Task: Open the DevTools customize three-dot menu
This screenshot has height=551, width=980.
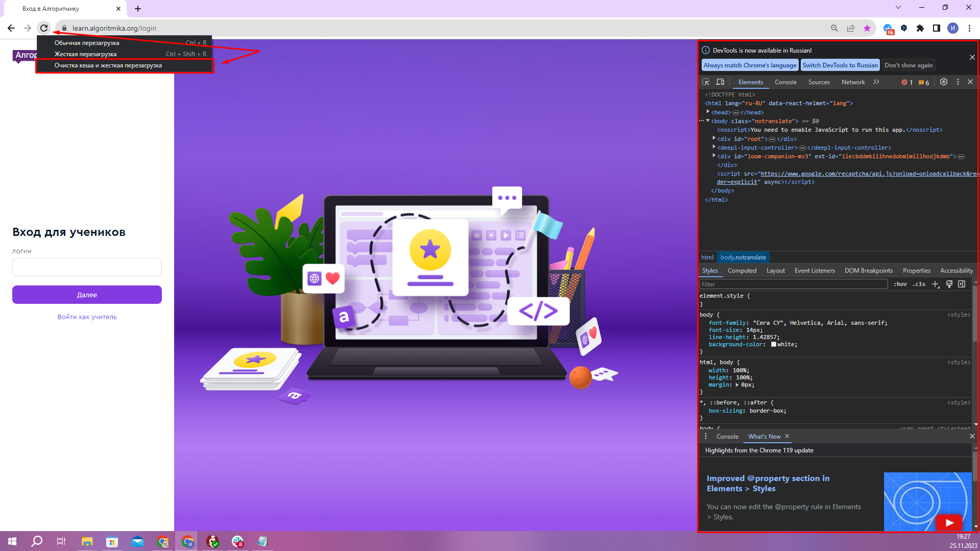Action: (958, 82)
